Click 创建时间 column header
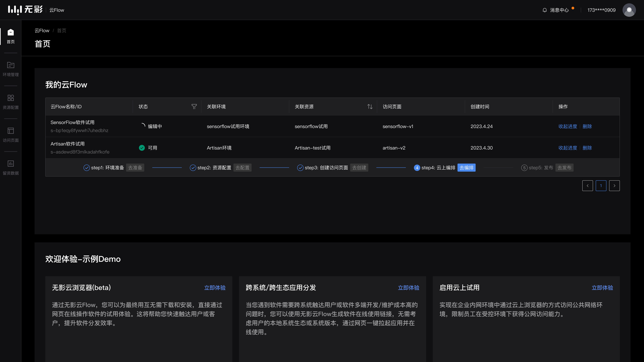Viewport: 644px width, 362px height. click(480, 107)
